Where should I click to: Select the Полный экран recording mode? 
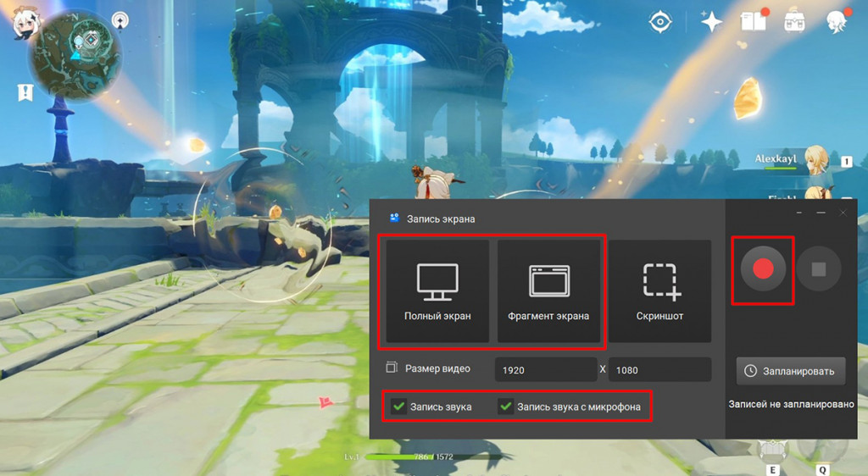[437, 291]
